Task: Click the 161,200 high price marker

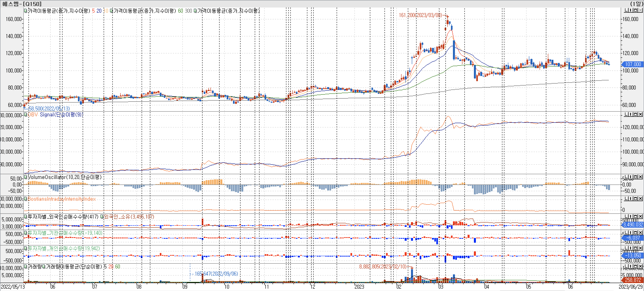Action: 420,15
